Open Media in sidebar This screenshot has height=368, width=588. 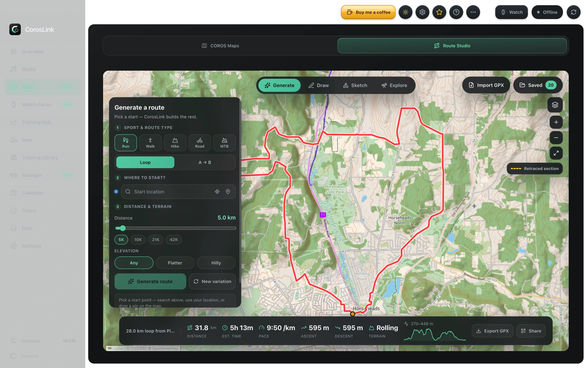pyautogui.click(x=42, y=69)
